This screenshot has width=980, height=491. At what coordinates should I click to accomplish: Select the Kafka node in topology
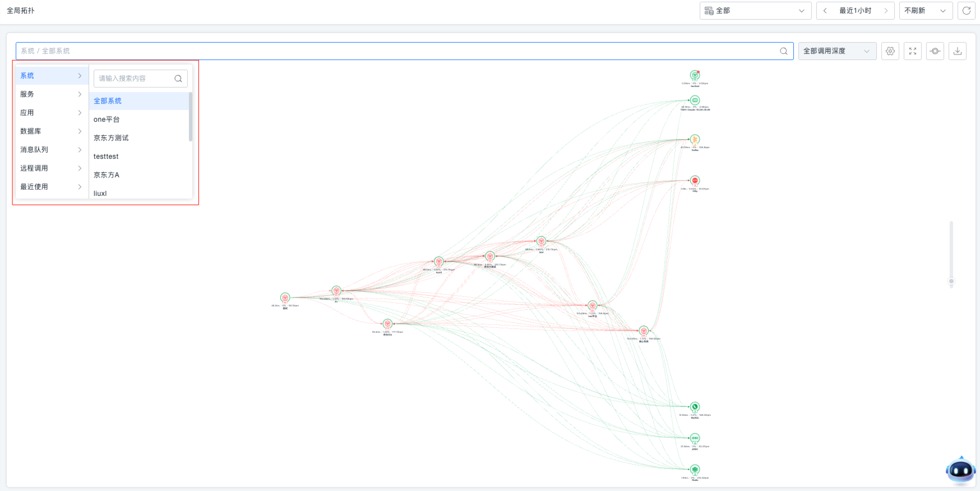pos(695,140)
